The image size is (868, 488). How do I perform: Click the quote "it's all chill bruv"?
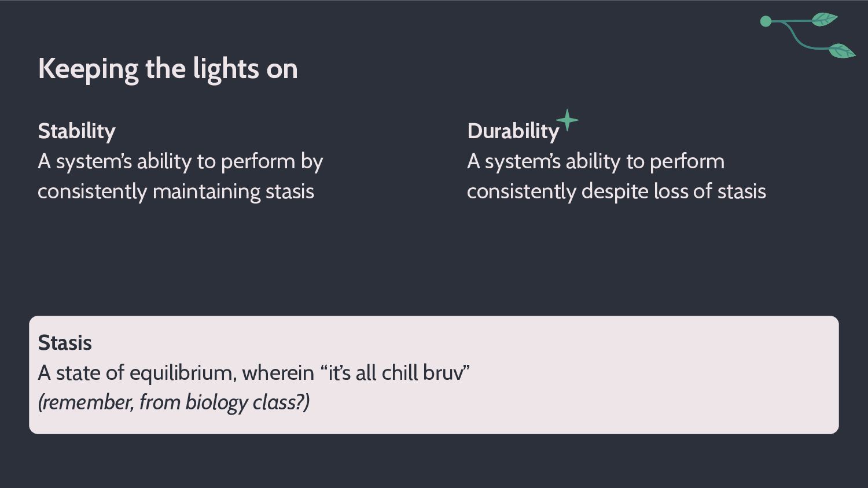pyautogui.click(x=395, y=373)
